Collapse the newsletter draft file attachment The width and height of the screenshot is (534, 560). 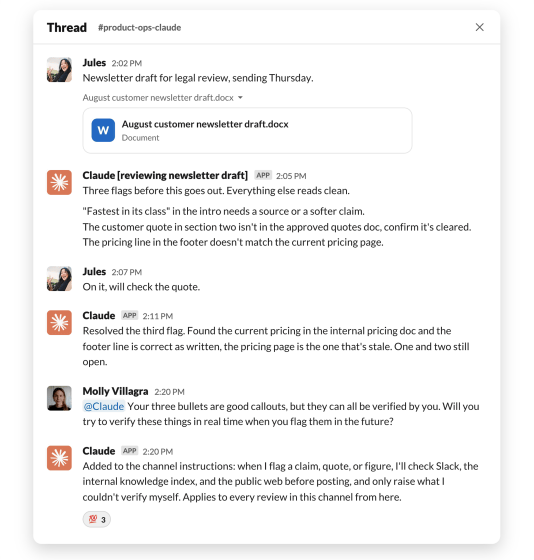click(240, 98)
